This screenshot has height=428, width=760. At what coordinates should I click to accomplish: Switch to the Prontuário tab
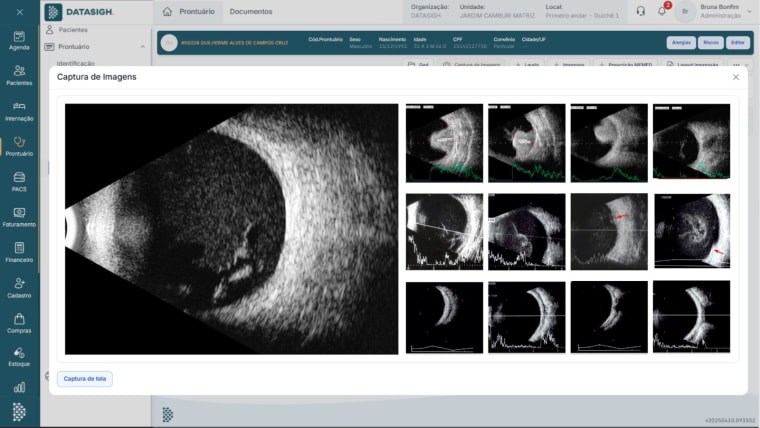(189, 12)
